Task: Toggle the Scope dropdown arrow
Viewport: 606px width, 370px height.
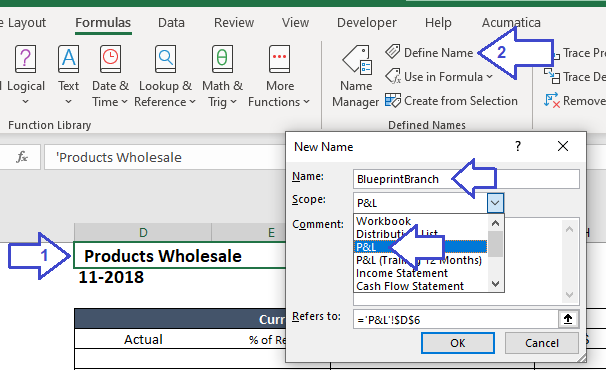Action: click(x=495, y=203)
